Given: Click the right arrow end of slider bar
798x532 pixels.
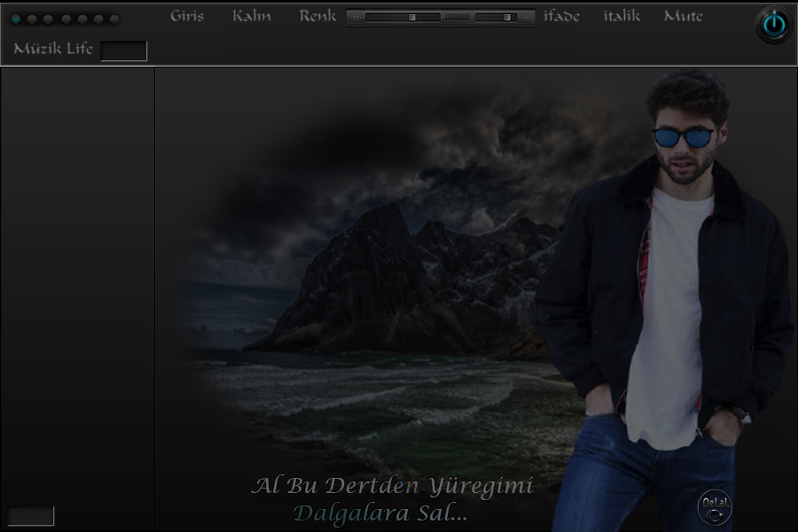Looking at the screenshot, I should (528, 17).
